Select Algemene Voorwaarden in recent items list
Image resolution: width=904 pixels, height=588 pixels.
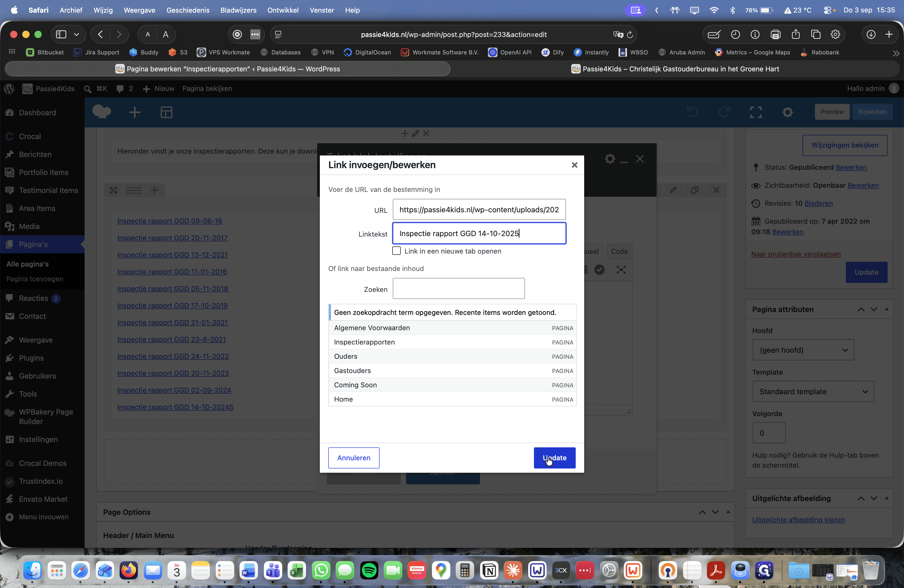pyautogui.click(x=452, y=328)
